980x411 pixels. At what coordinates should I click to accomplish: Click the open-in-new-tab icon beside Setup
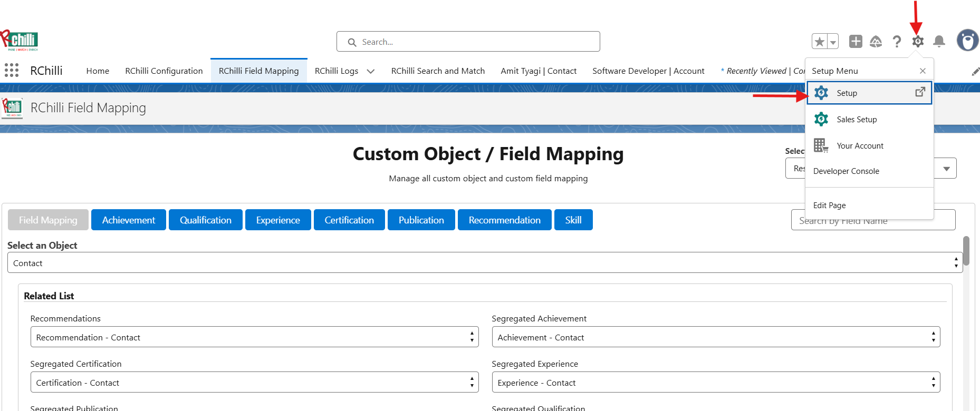pos(920,92)
